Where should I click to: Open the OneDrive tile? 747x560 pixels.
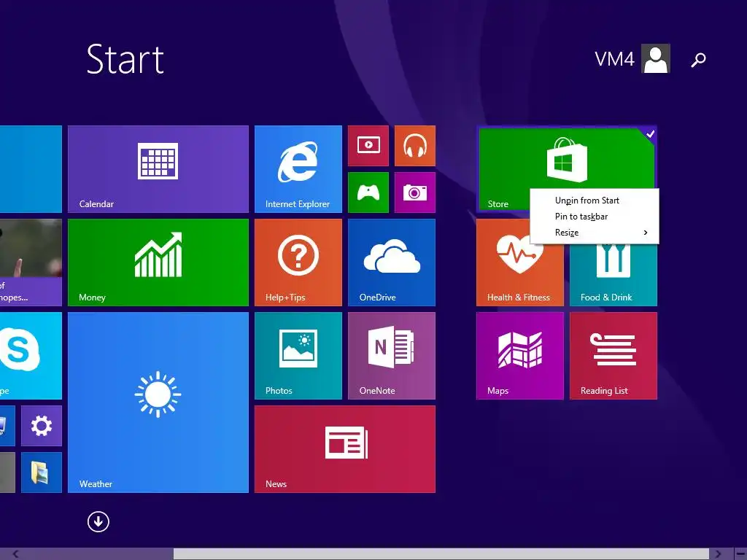click(392, 262)
